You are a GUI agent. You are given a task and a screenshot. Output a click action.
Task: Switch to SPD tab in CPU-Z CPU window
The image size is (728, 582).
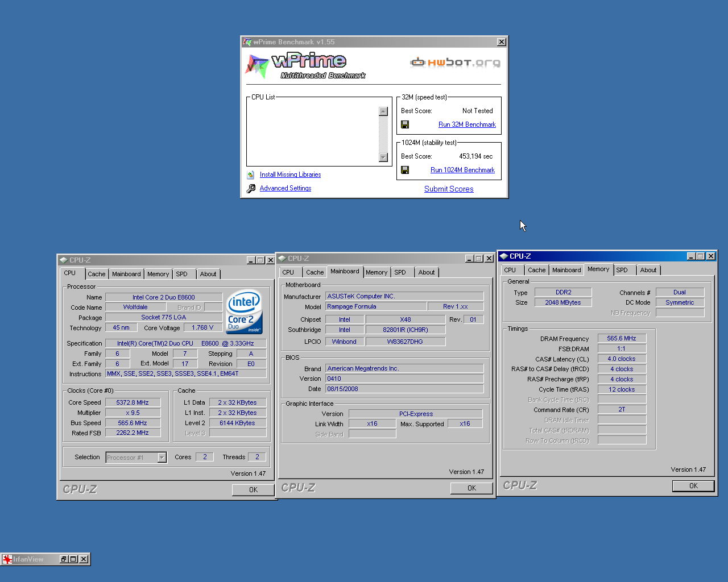click(181, 274)
